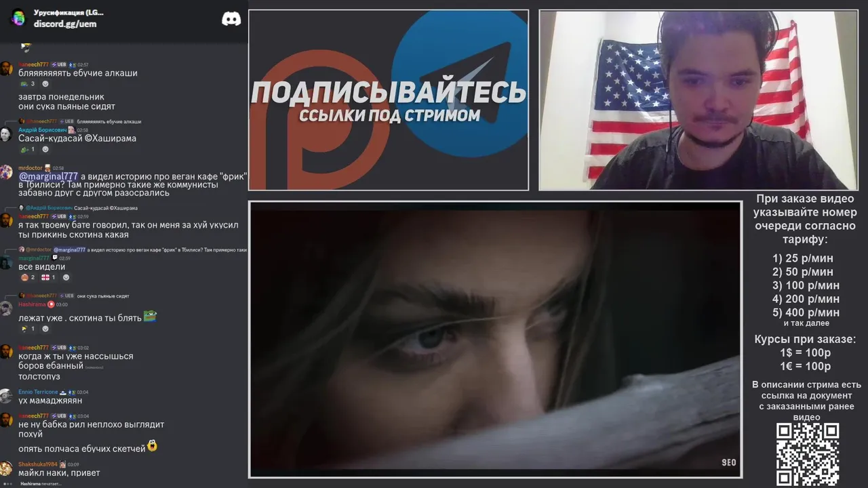Click Hashirama's red role badge

click(x=51, y=304)
